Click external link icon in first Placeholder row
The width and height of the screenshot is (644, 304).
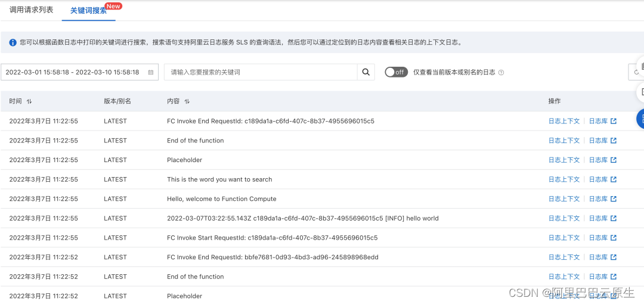(614, 160)
